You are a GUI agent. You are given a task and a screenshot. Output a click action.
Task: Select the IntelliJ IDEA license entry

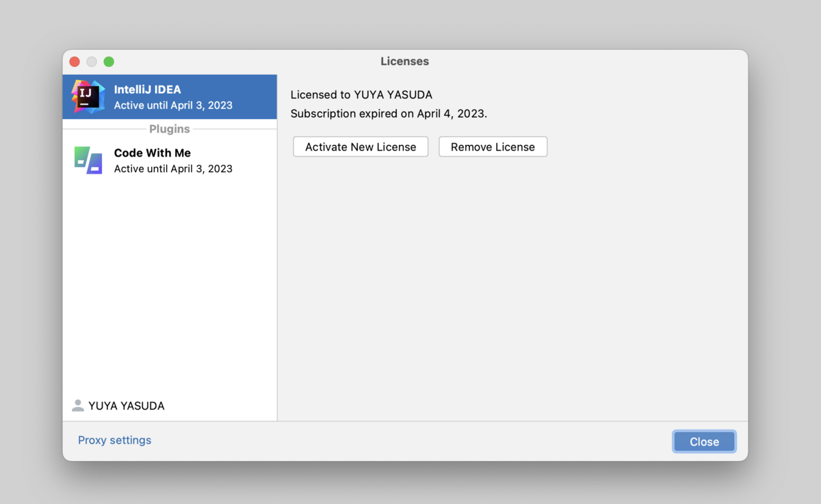pos(170,96)
